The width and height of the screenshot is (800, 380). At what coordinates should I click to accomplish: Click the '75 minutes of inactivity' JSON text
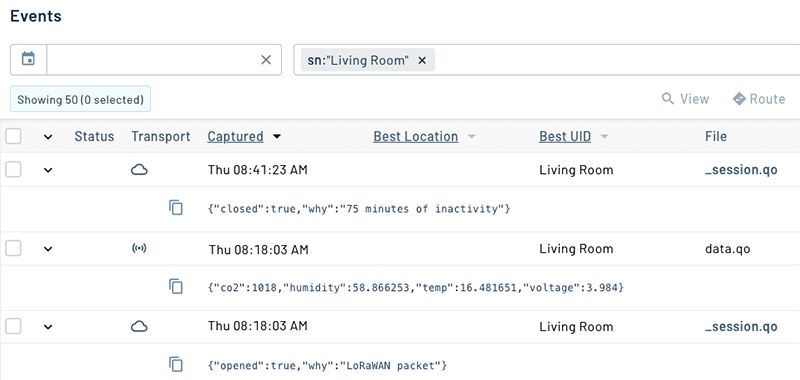pyautogui.click(x=359, y=209)
